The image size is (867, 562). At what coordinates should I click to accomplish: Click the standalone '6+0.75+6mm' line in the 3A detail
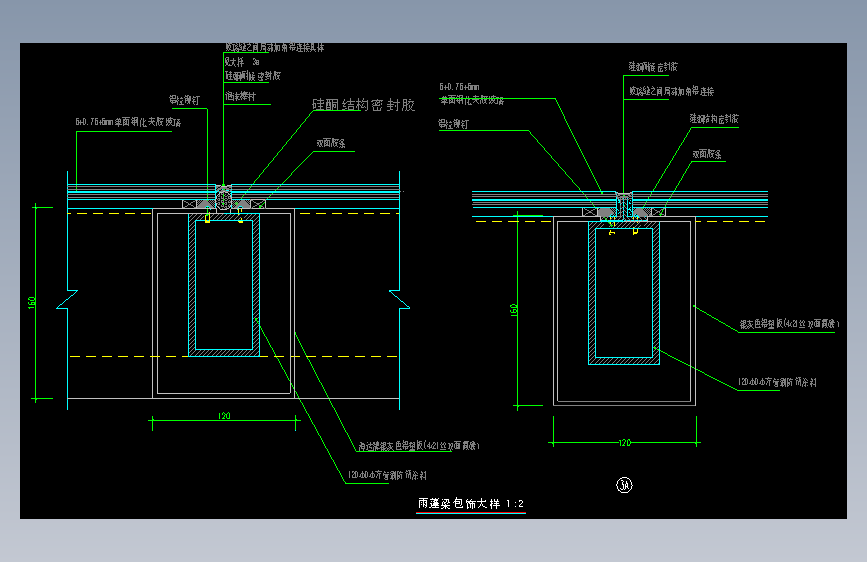click(x=459, y=87)
